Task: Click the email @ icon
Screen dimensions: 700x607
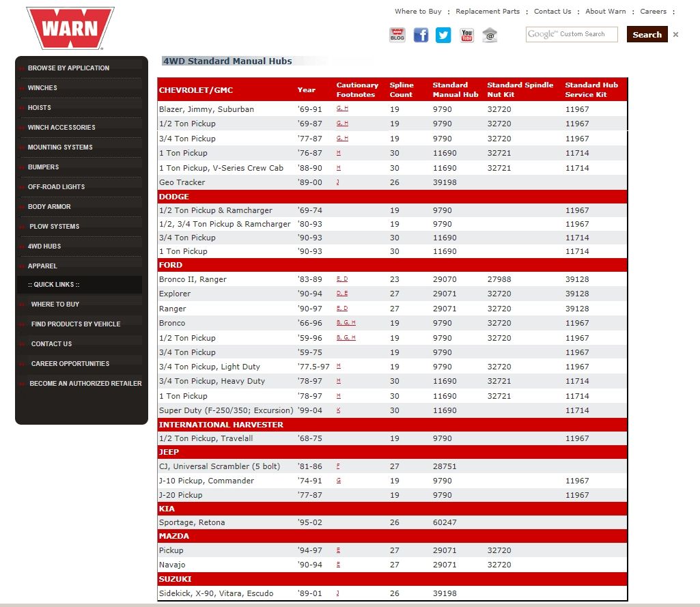Action: point(490,35)
